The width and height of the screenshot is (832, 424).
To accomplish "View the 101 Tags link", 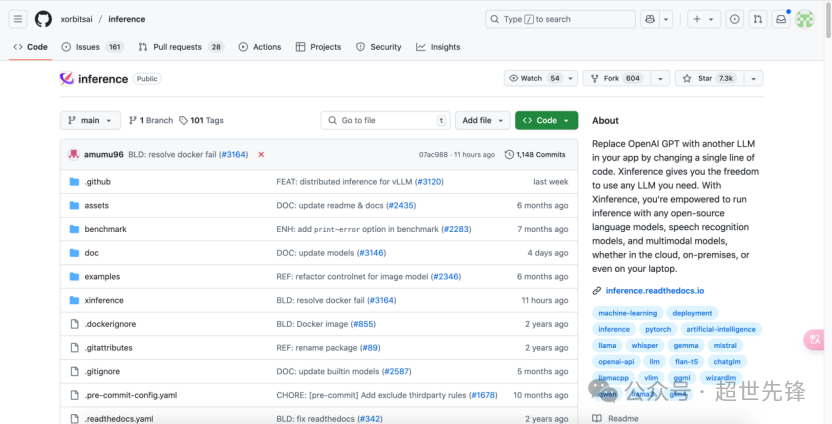I will (x=202, y=120).
